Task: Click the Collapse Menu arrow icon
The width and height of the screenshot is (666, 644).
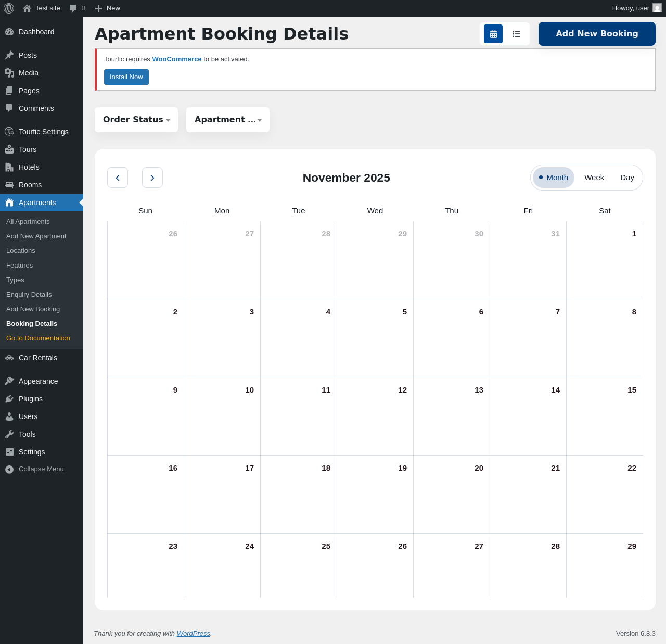Action: pyautogui.click(x=9, y=469)
